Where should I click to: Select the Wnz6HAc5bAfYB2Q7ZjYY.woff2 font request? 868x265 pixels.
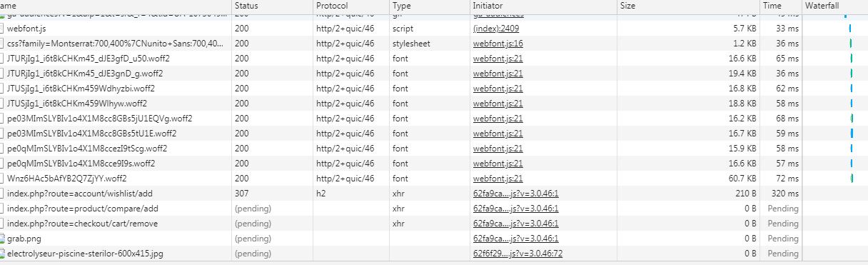[x=434, y=179]
